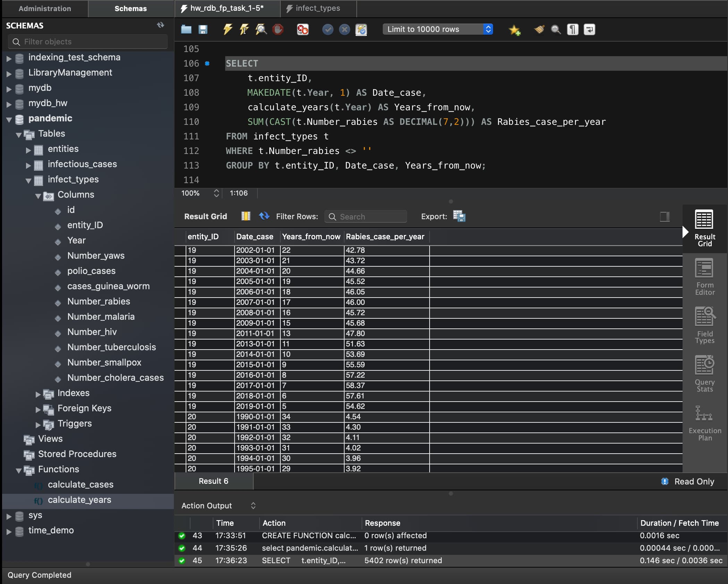728x584 pixels.
Task: Click the Export recordset icon
Action: [x=459, y=216]
